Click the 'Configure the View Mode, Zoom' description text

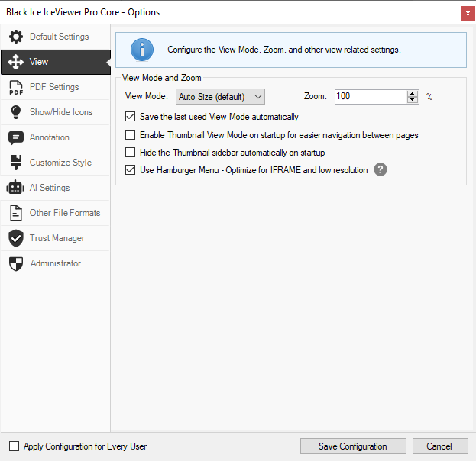[284, 50]
